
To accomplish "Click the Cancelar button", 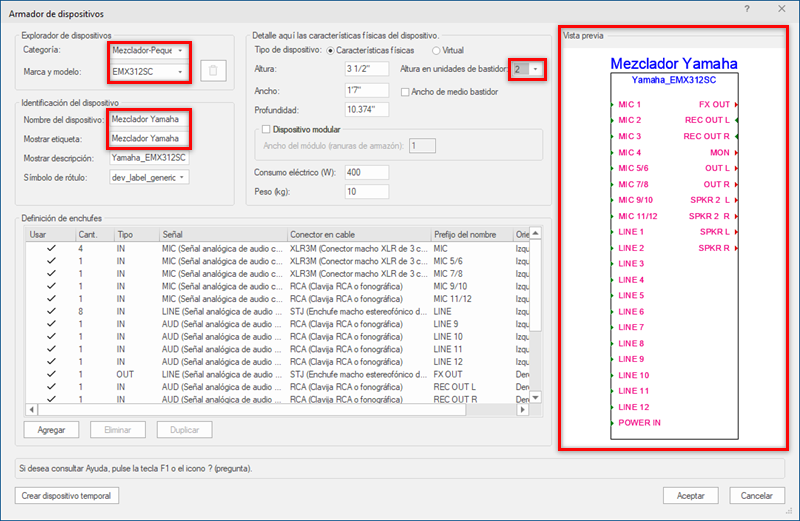I will tap(757, 495).
